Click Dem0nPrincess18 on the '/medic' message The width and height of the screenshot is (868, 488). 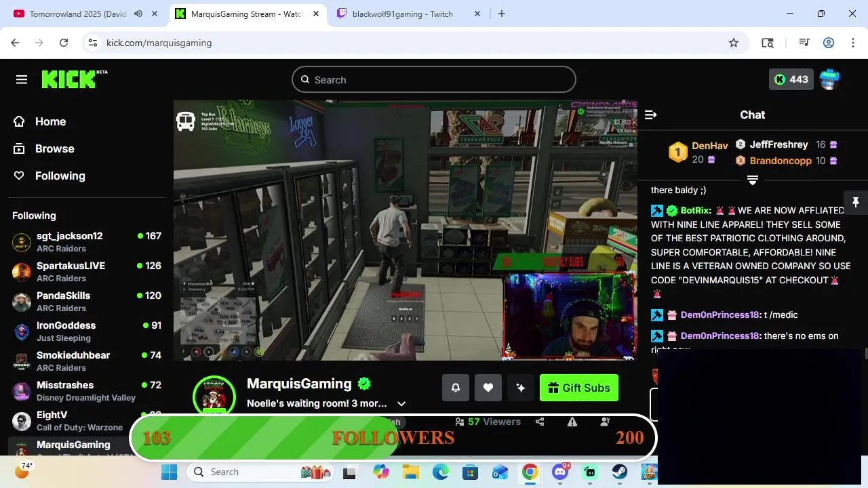click(x=719, y=314)
